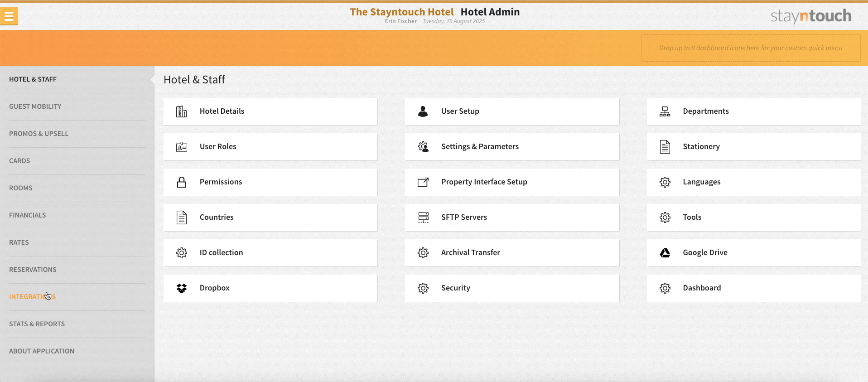This screenshot has width=868, height=382.
Task: Switch to Financials section
Action: point(27,215)
